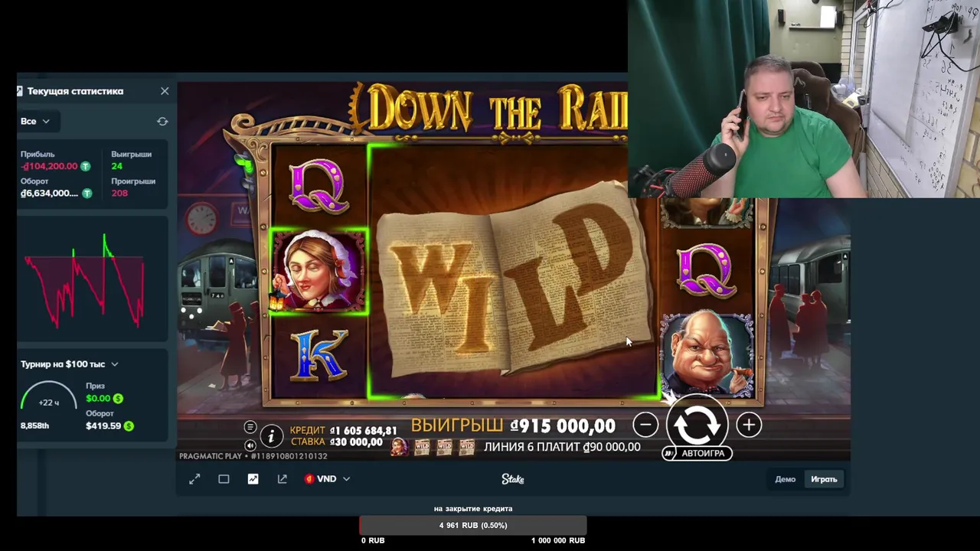Start АВТОИГРА autoplay
Viewport: 980px width, 551px height.
coord(697,453)
